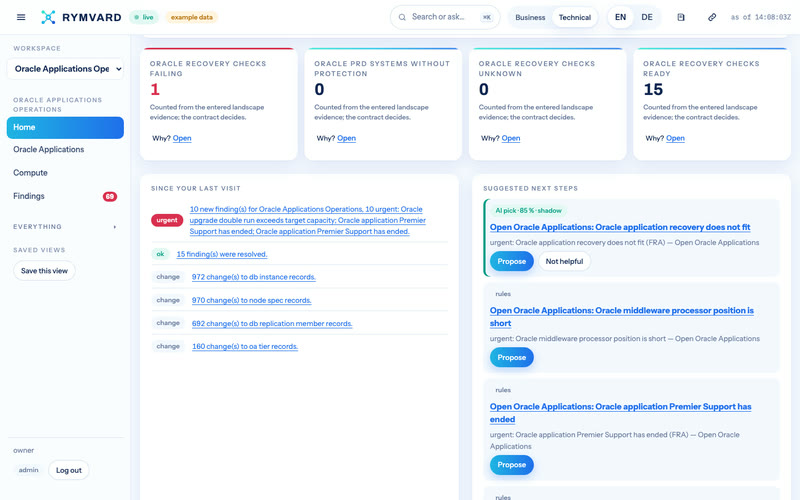
Task: Click the live status badge
Action: [144, 17]
